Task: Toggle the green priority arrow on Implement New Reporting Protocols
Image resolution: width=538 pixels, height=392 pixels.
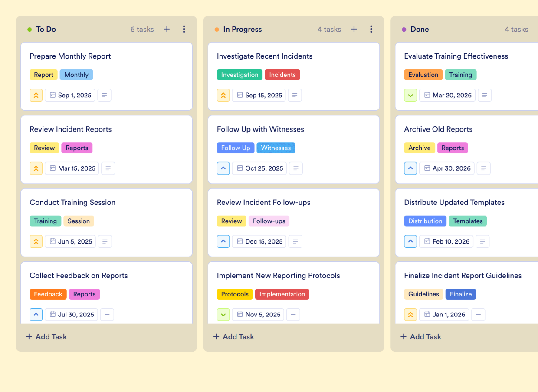Action: 223,314
